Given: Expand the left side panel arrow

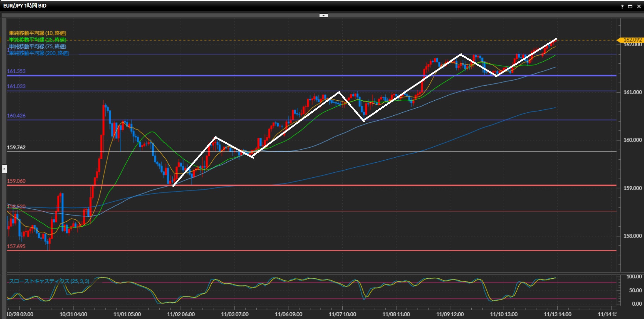Looking at the screenshot, I should coord(4,169).
